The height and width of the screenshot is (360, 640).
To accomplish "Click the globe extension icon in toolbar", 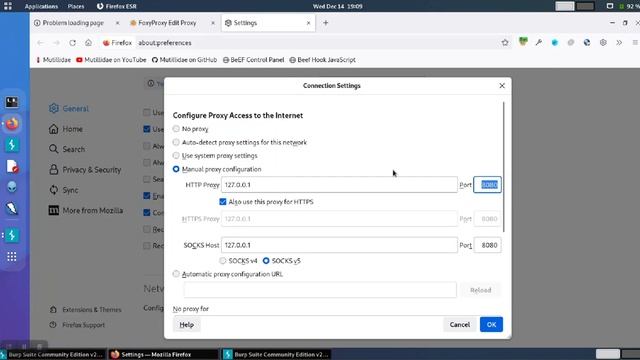I will pyautogui.click(x=587, y=42).
